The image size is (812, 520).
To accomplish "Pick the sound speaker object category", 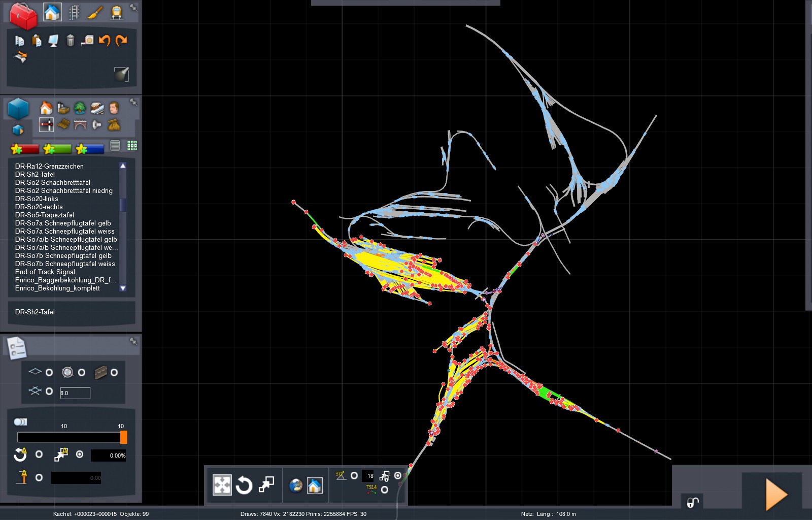I will point(97,124).
